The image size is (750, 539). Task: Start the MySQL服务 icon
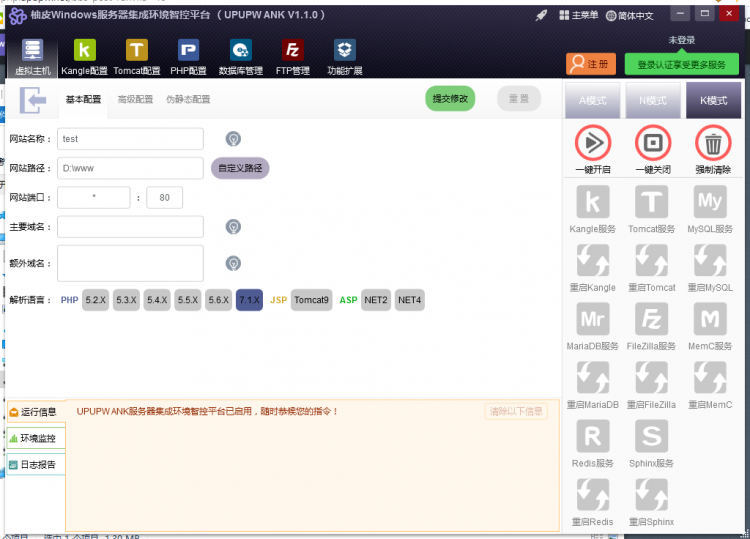[x=710, y=203]
